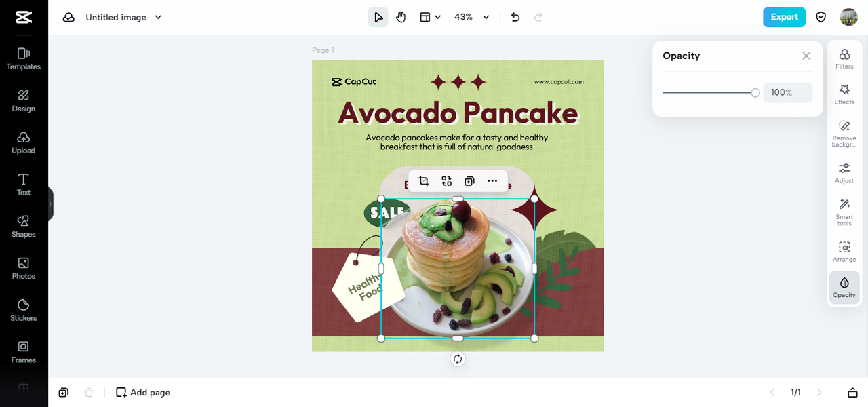Viewport: 868px width, 407px height.
Task: Open the Upload panel
Action: (24, 142)
